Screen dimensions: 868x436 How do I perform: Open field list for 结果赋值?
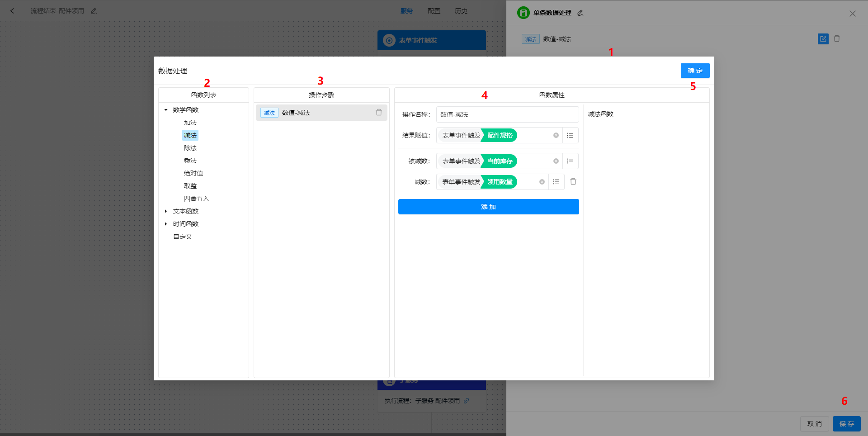tap(570, 135)
